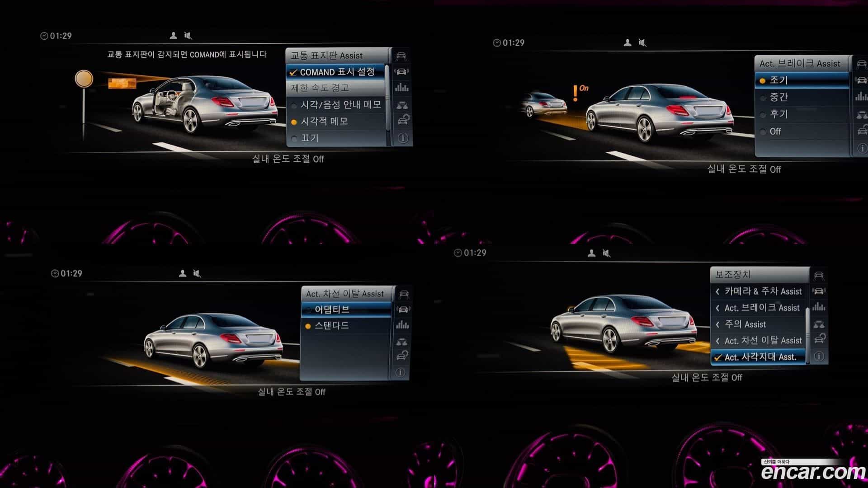Click the car image in 보조장치 screen
Image resolution: width=868 pixels, height=488 pixels.
tap(624, 323)
